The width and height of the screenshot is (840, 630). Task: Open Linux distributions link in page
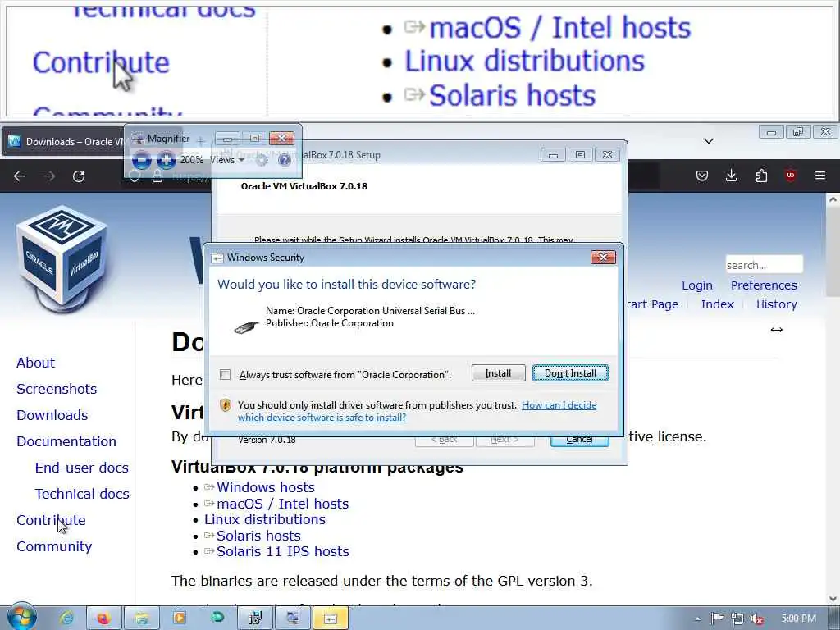point(265,519)
